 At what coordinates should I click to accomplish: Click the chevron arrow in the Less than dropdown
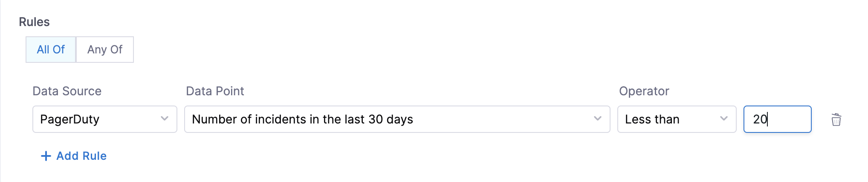[723, 119]
